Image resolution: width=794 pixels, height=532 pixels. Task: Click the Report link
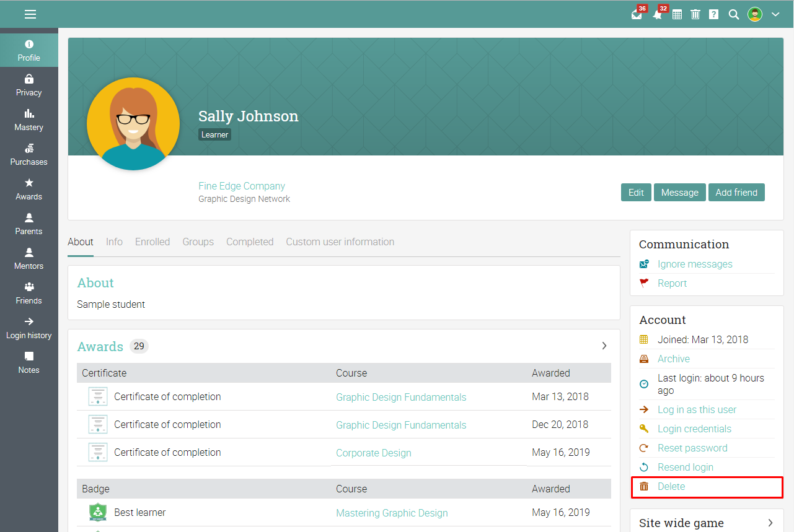pyautogui.click(x=672, y=284)
